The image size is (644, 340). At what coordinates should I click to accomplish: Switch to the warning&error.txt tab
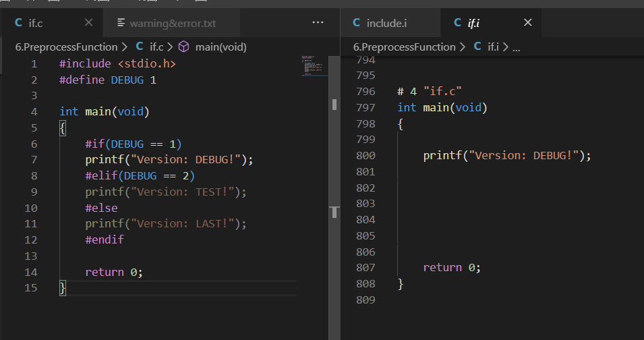coord(173,23)
